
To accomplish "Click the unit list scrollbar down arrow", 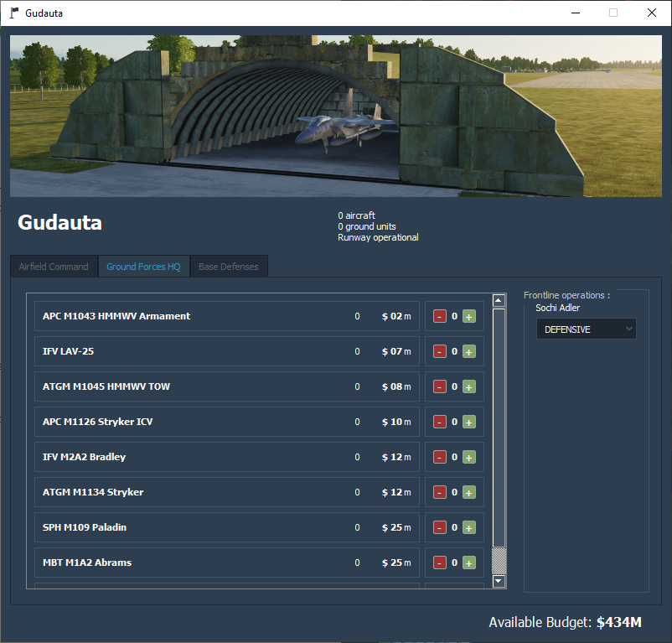I will 499,580.
